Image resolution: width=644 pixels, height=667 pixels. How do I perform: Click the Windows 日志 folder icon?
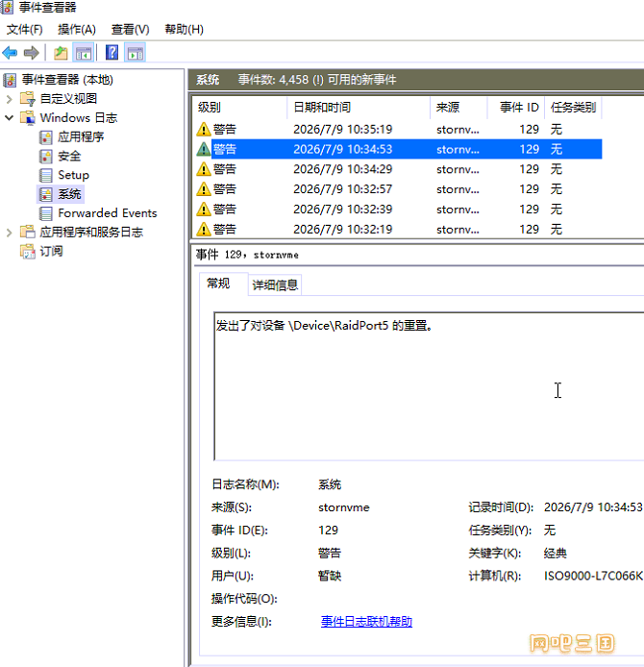click(28, 118)
